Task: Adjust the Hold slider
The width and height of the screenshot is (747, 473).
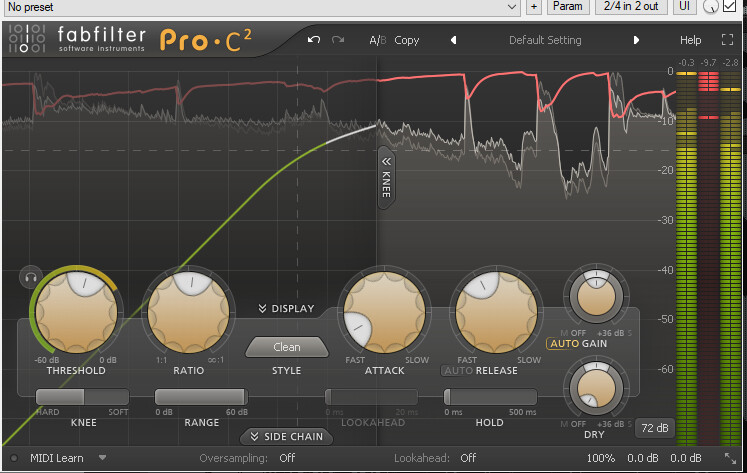Action: click(x=490, y=396)
